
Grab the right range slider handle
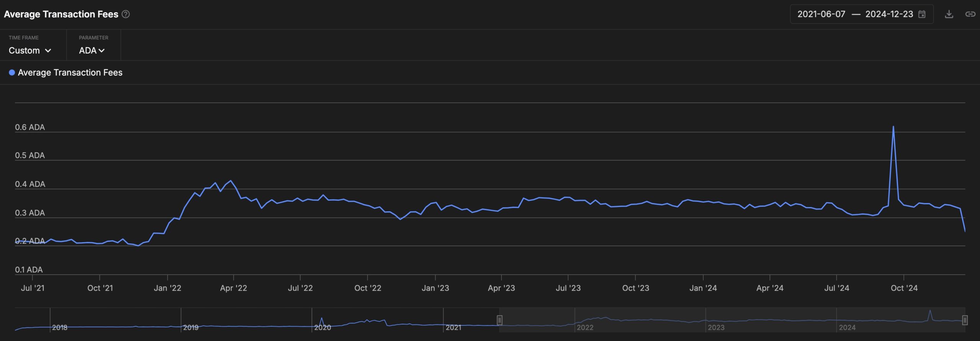pyautogui.click(x=965, y=320)
